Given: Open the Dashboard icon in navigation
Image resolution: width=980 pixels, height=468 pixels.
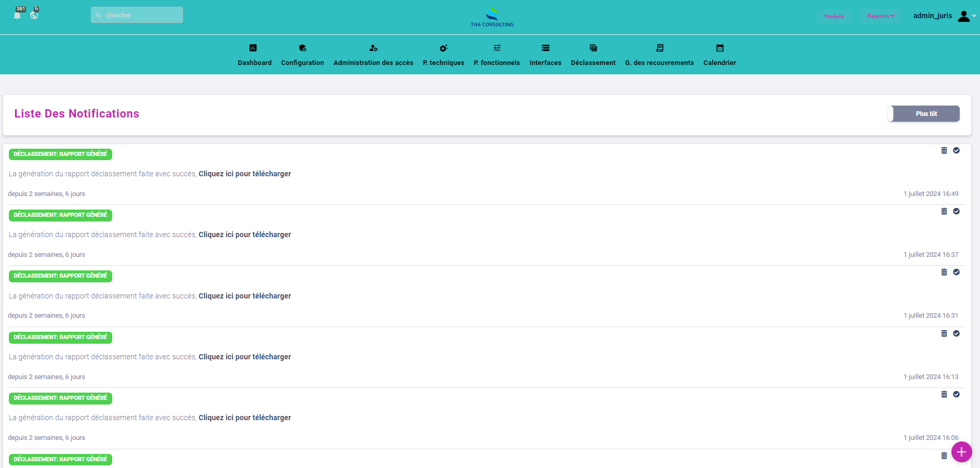Looking at the screenshot, I should tap(253, 48).
